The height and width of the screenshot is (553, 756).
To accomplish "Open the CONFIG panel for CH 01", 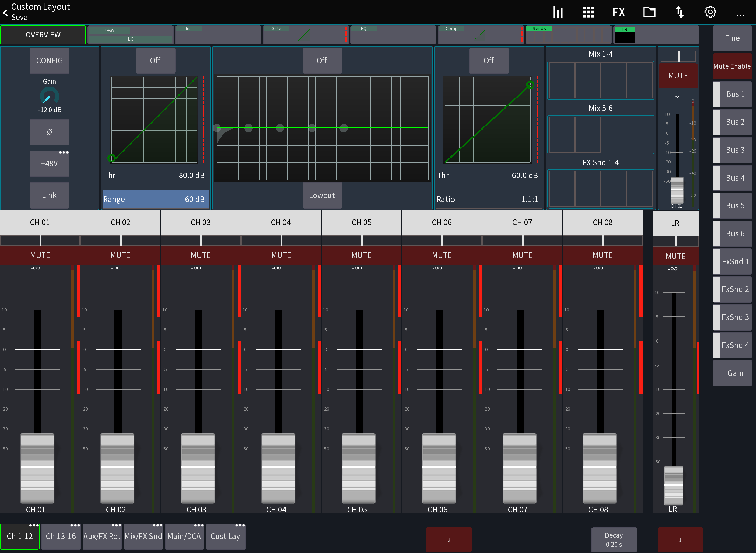I will pos(49,61).
